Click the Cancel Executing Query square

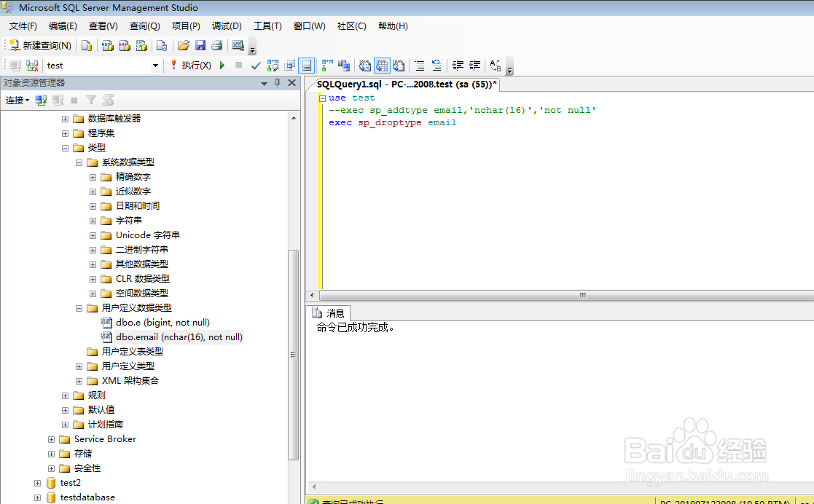239,65
